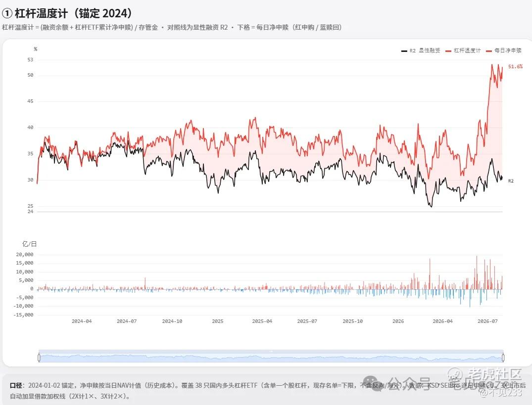This screenshot has width=532, height=405.
Task: Click the -10,000 y-axis label
Action: click(x=23, y=306)
